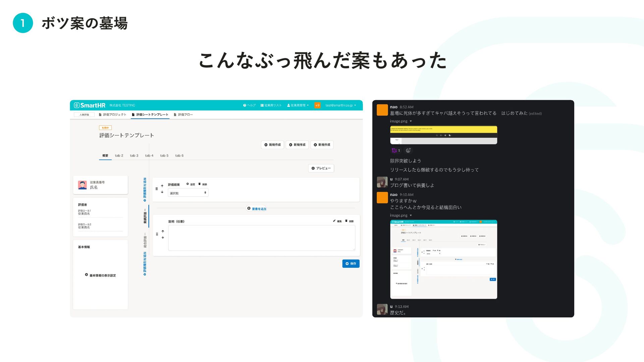Move 評価結果 element down with arrow
The image size is (644, 362).
click(x=162, y=192)
